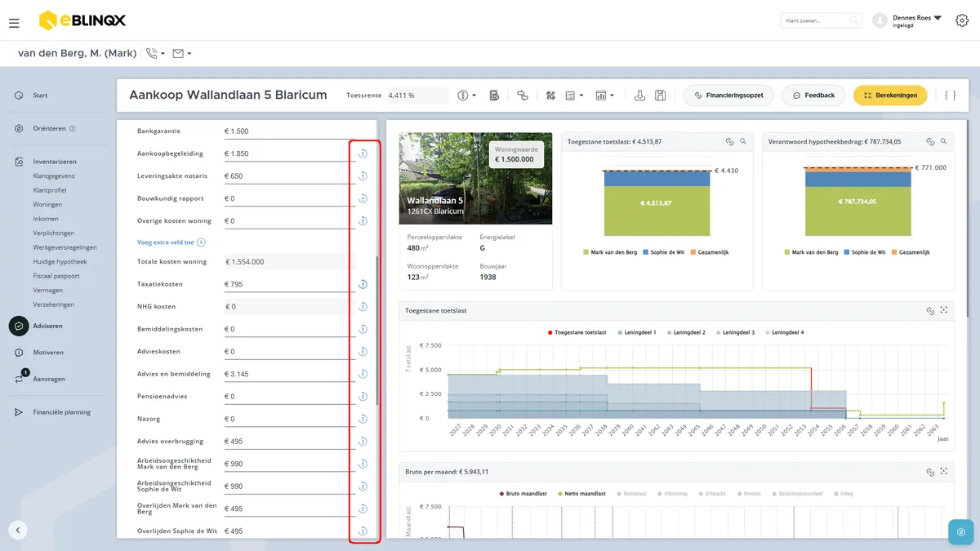The width and height of the screenshot is (980, 551).
Task: Show info for Advies en bemiddeling
Action: click(363, 374)
